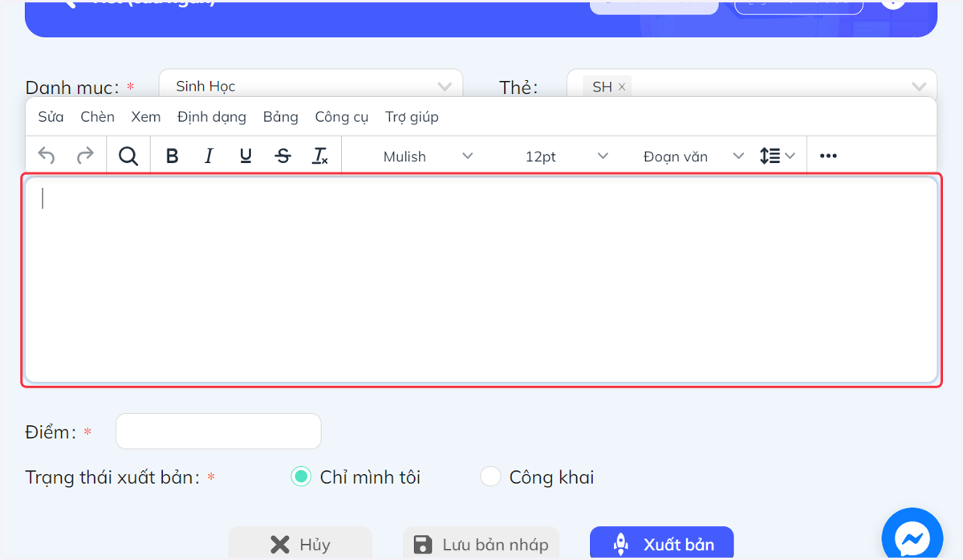
Task: Open the Xem menu
Action: 146,116
